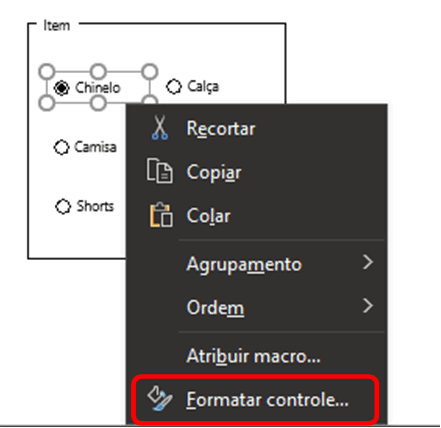Click the scissors Recortar icon
Image resolution: width=441 pixels, height=428 pixels.
click(160, 127)
